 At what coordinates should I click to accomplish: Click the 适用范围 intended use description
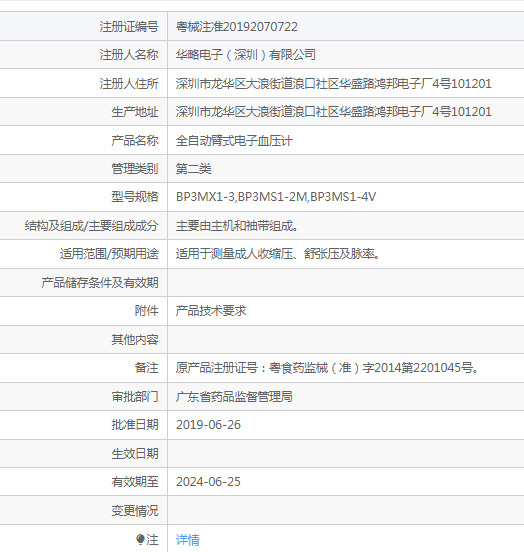[278, 254]
